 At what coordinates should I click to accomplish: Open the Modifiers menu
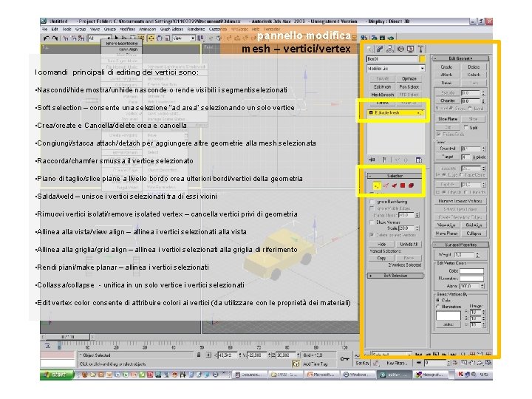128,30
